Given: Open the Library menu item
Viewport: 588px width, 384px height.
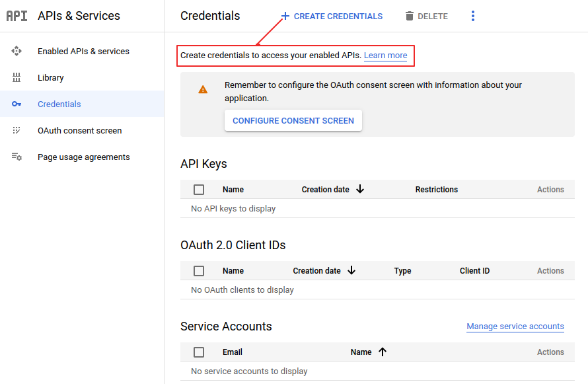Looking at the screenshot, I should [51, 77].
